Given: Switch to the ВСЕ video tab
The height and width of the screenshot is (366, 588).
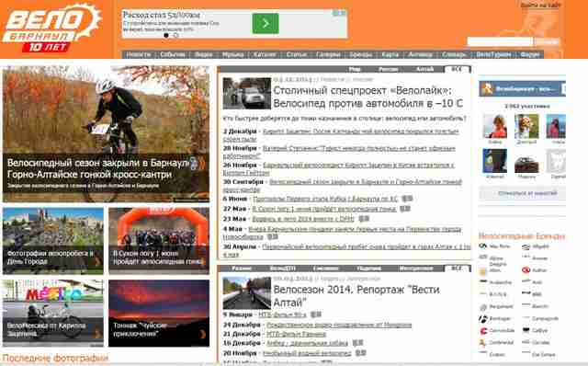Looking at the screenshot, I should pos(457,269).
